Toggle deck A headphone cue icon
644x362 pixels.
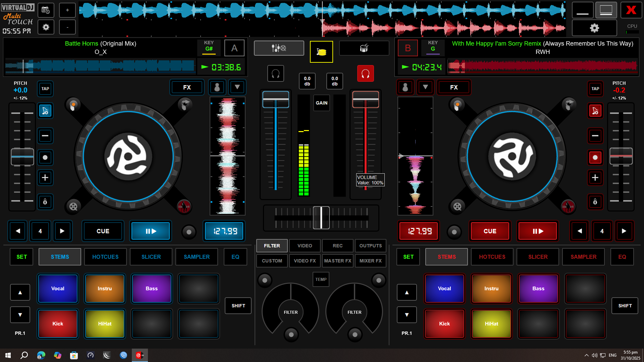(x=275, y=73)
